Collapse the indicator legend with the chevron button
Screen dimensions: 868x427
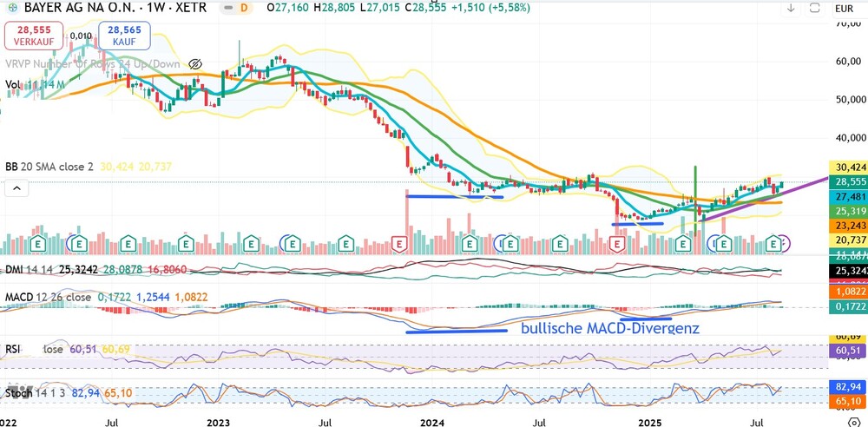16,189
